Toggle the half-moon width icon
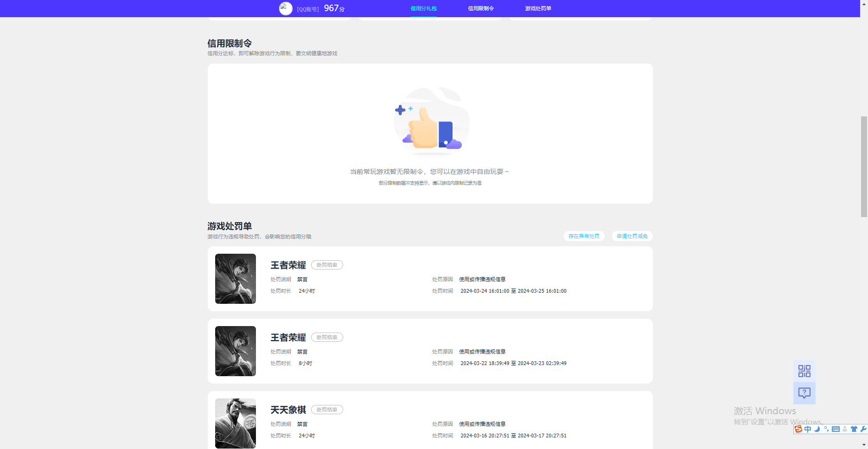Viewport: 868px width, 449px height. point(817,429)
